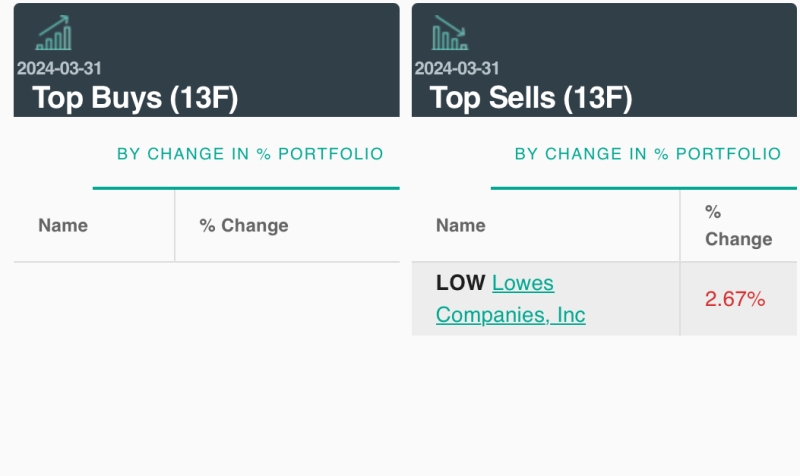Click the Top Sells (13F) heading
Viewport: 800px width, 476px height.
[x=531, y=97]
